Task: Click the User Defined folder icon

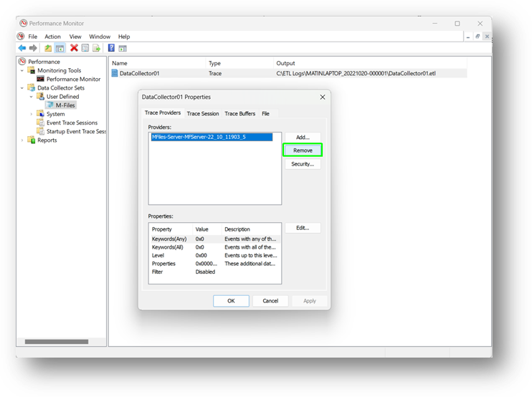Action: tap(40, 96)
